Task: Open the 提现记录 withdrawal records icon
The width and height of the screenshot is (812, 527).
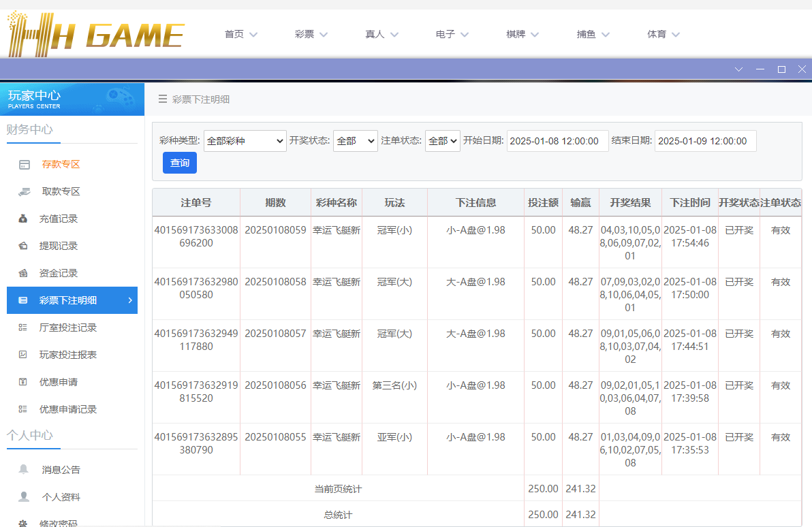Action: click(x=23, y=246)
